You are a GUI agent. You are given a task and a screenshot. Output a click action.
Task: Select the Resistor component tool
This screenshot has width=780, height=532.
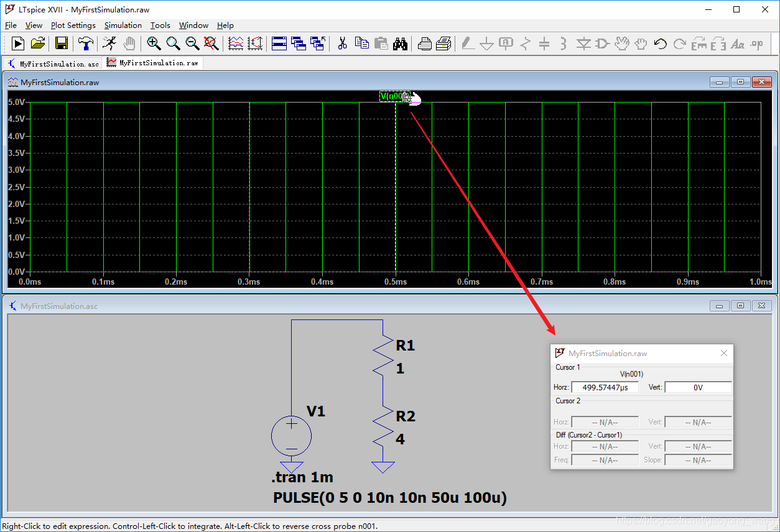click(525, 44)
